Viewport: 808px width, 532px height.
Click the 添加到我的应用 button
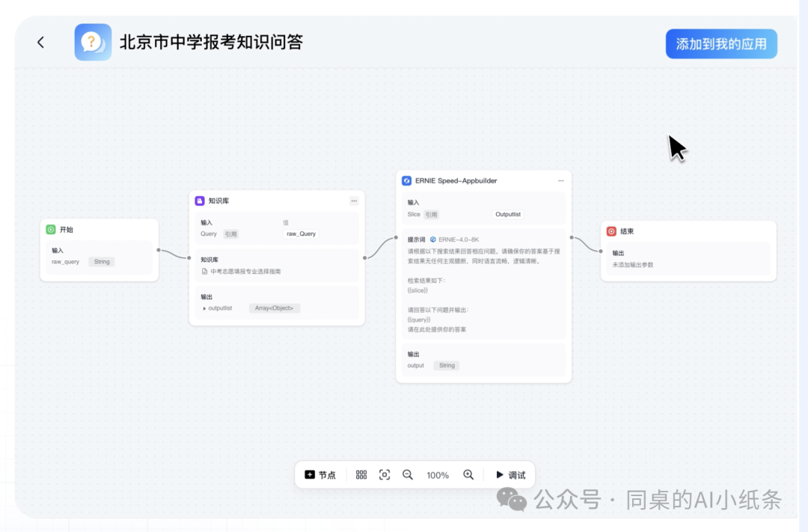(720, 43)
